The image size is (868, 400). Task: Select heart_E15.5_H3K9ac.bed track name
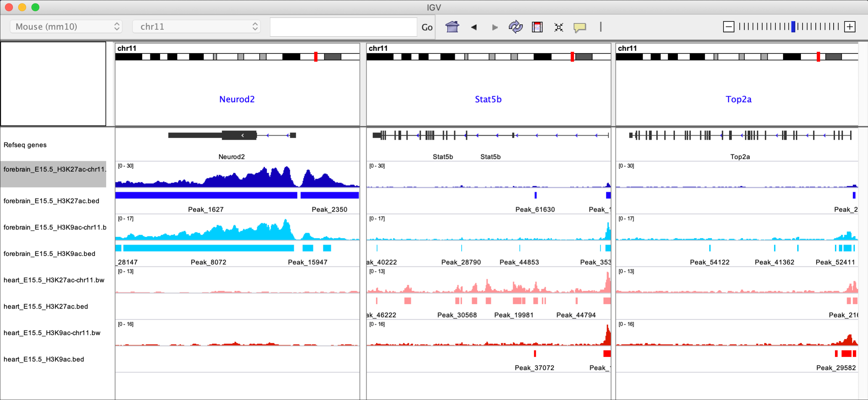[44, 359]
